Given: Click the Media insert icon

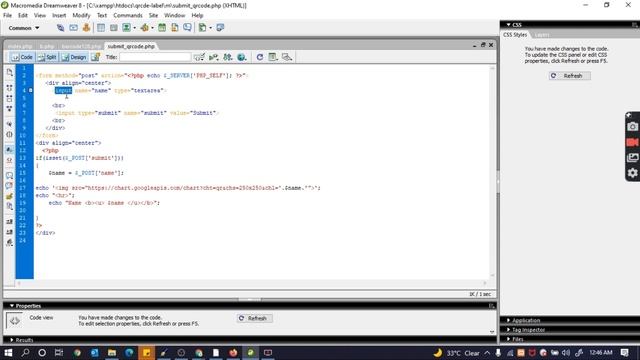Looking at the screenshot, I should [144, 28].
